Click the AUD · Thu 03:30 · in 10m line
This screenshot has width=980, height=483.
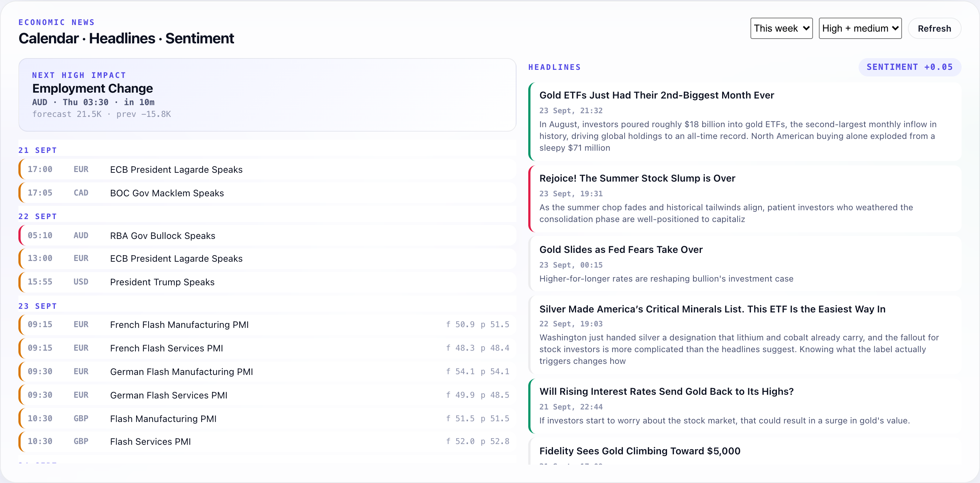(x=93, y=102)
